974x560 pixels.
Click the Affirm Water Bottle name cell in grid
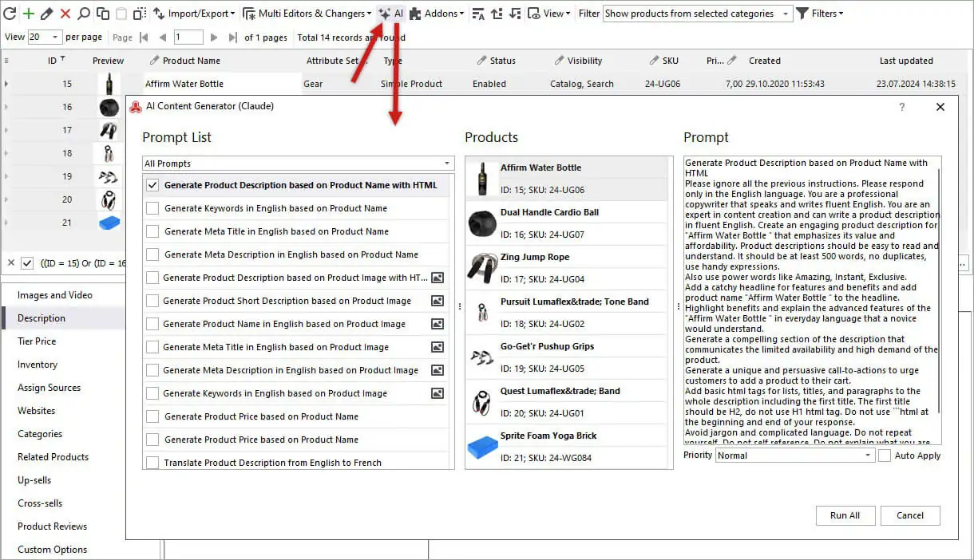[x=222, y=84]
